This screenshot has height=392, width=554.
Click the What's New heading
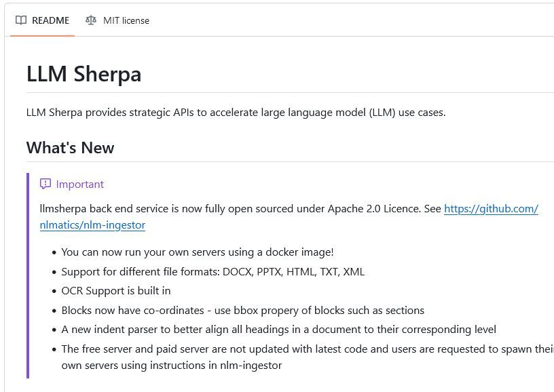click(x=71, y=147)
